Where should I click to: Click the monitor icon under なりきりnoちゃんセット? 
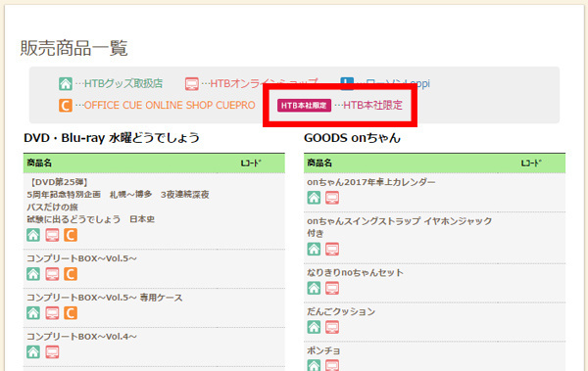point(332,288)
